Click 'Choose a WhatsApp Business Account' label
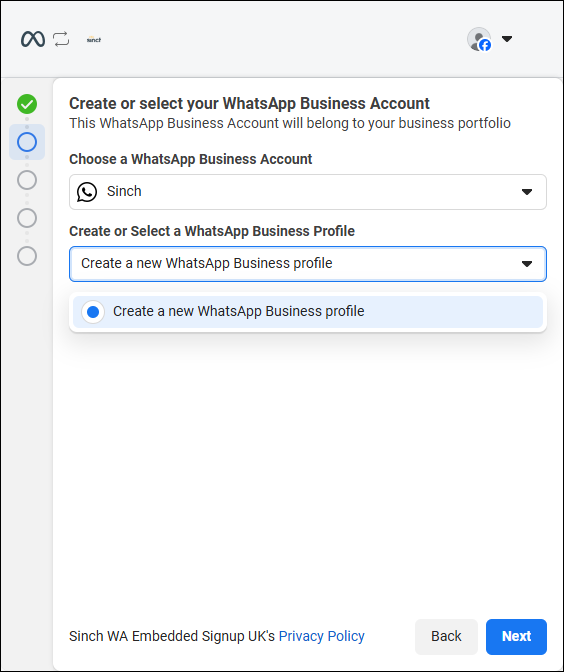Screen dimensions: 564x672 [191, 159]
